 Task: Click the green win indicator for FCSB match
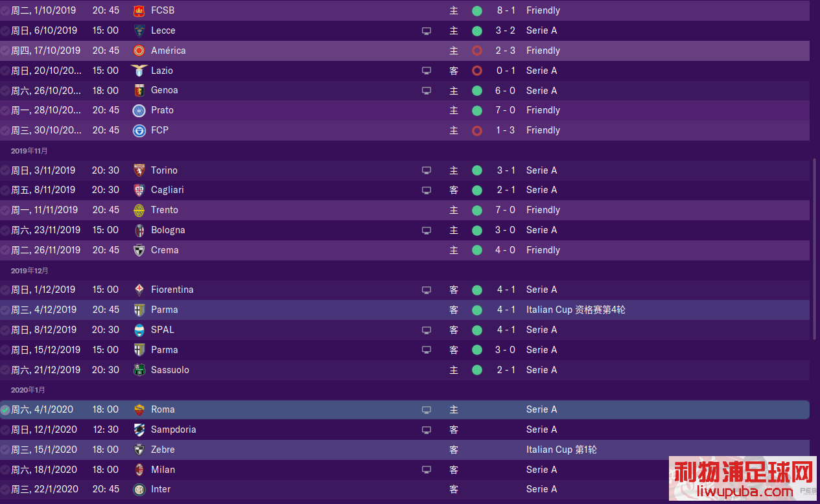[x=477, y=10]
